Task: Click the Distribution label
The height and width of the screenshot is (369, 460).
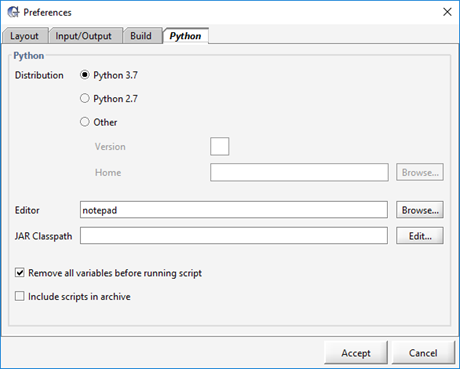Action: click(39, 75)
